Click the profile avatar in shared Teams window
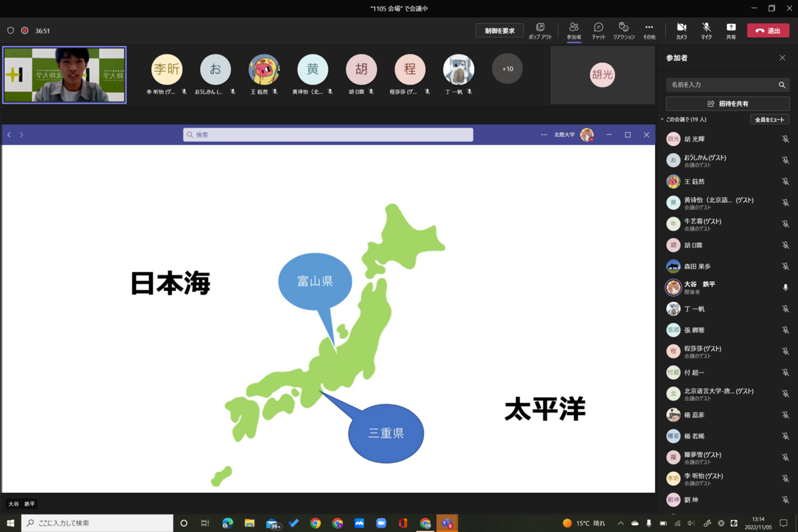Image resolution: width=798 pixels, height=532 pixels. tap(587, 135)
